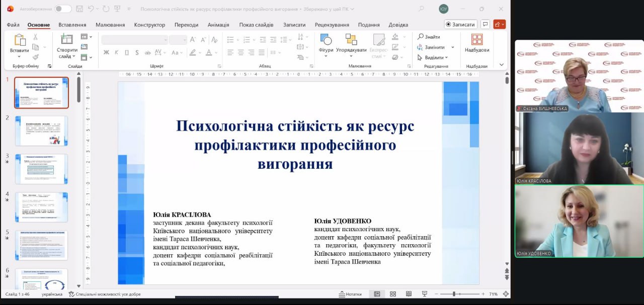The image size is (644, 305).
Task: Click the Save icon in title bar
Action: click(79, 9)
